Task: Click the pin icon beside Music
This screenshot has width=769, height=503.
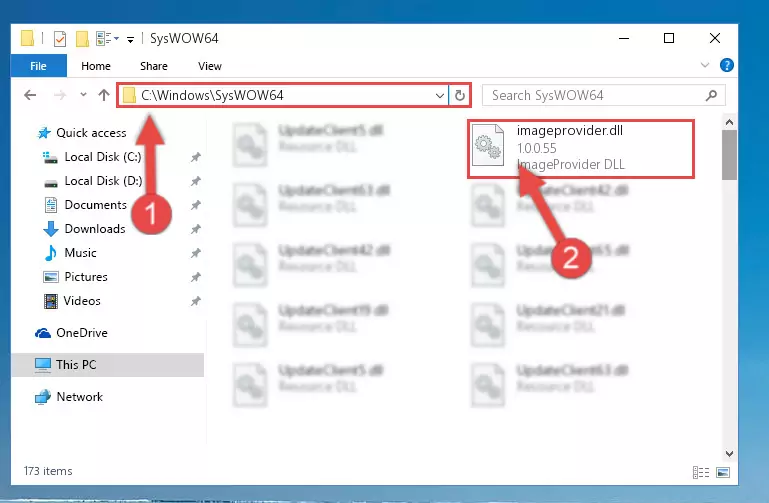Action: click(x=195, y=253)
